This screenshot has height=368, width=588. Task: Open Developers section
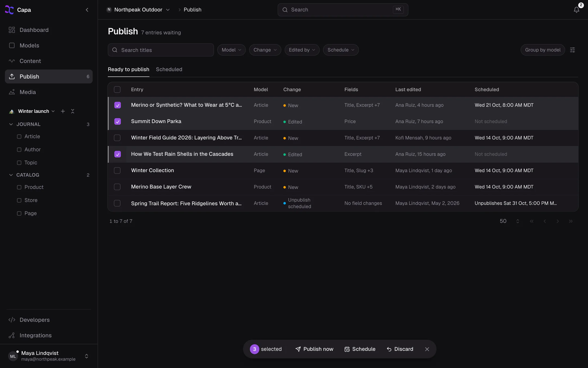49,320
